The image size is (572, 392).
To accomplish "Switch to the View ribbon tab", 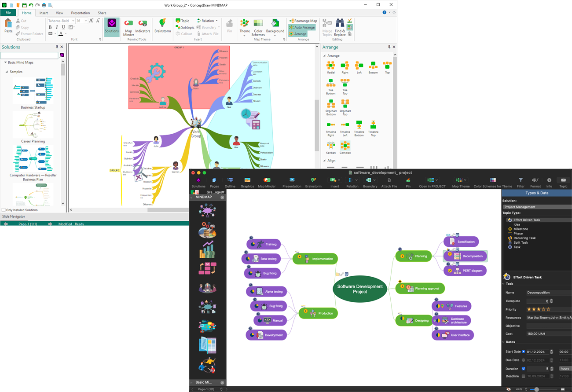I will (59, 13).
